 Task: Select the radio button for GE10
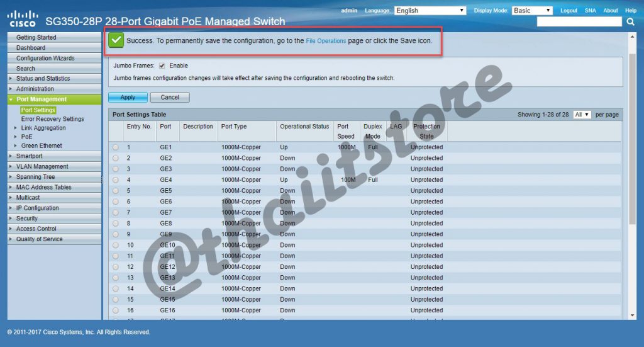pos(116,245)
